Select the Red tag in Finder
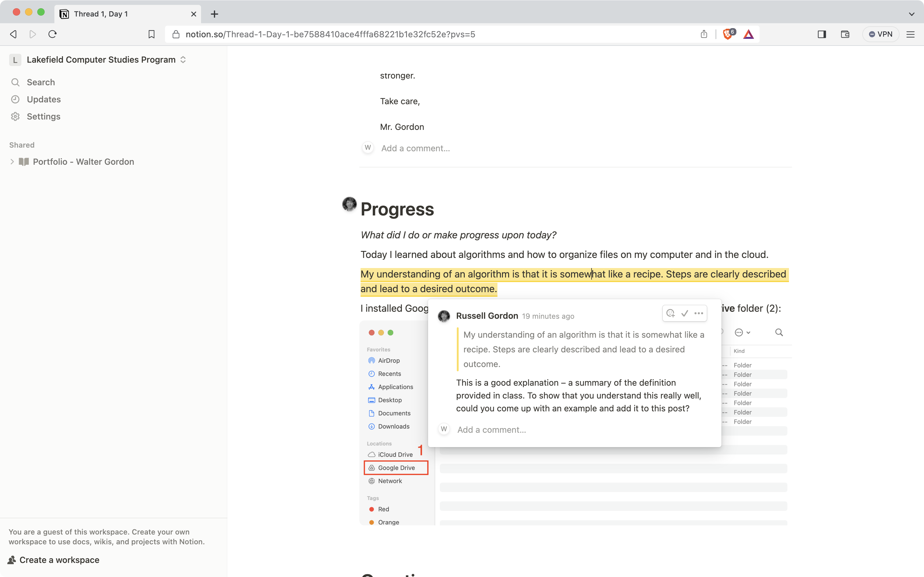The height and width of the screenshot is (577, 924). click(x=383, y=509)
